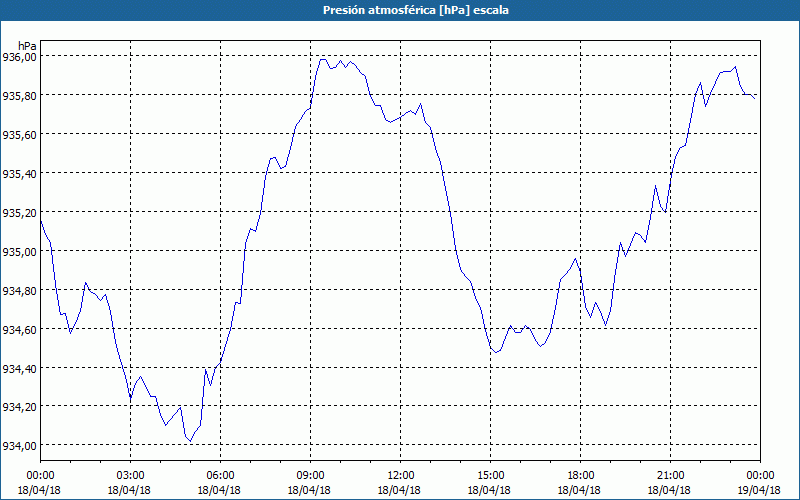The width and height of the screenshot is (800, 500).
Task: Click the 936,00 y-axis value
Action: tap(19, 57)
